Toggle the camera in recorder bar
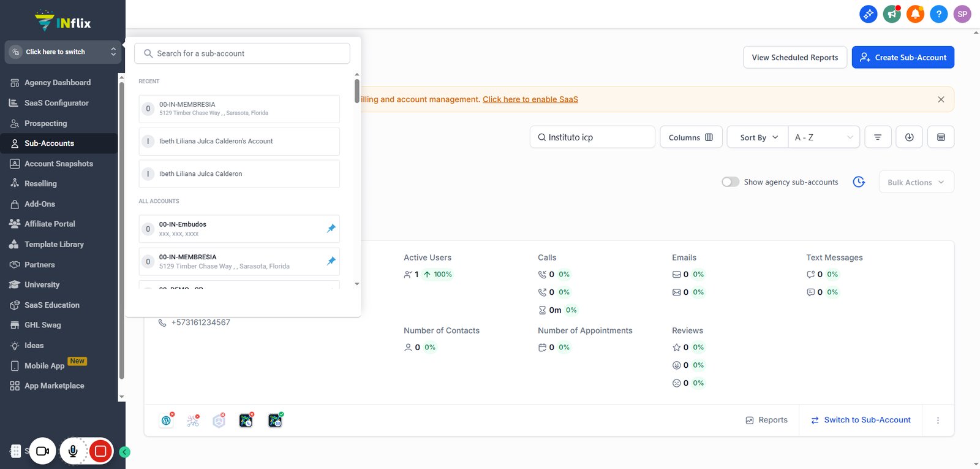 tap(42, 452)
